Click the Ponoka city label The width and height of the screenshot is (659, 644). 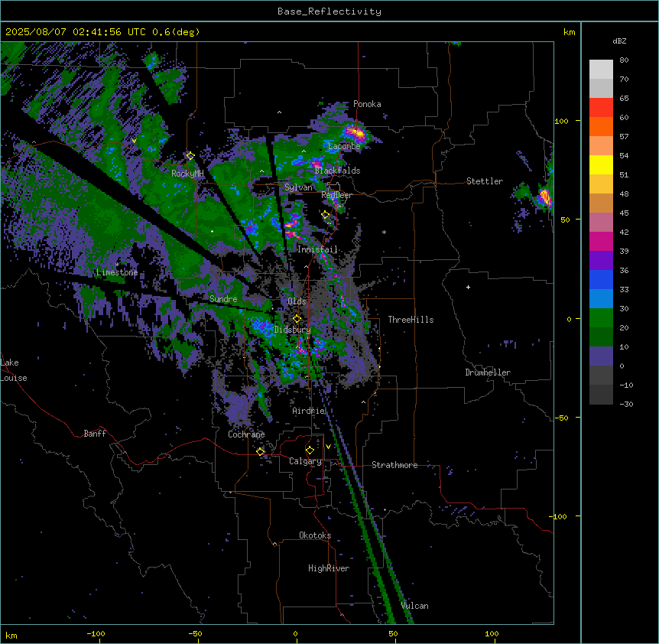tap(367, 104)
